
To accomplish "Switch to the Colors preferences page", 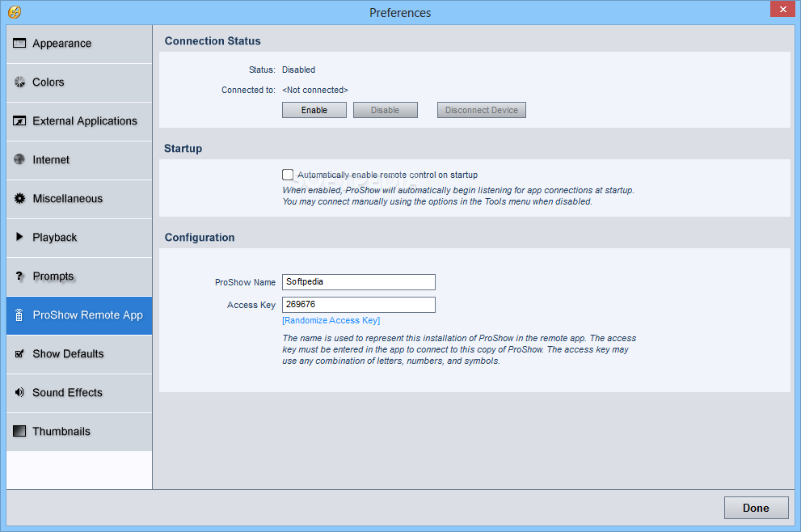I will pyautogui.click(x=79, y=82).
